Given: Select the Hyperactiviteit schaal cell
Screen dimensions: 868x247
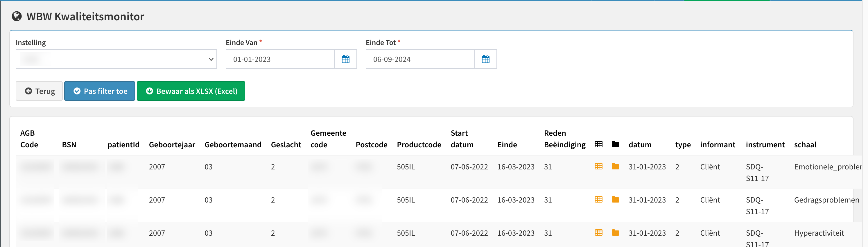Looking at the screenshot, I should point(819,233).
